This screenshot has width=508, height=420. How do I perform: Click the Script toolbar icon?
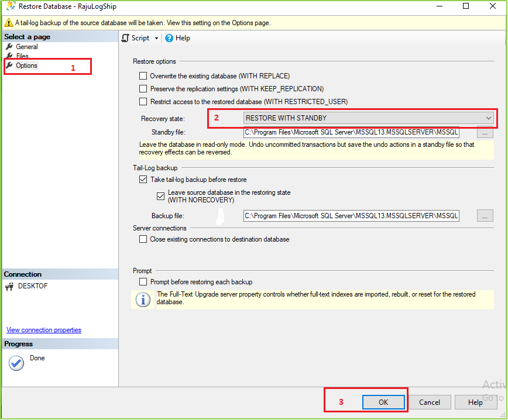125,38
